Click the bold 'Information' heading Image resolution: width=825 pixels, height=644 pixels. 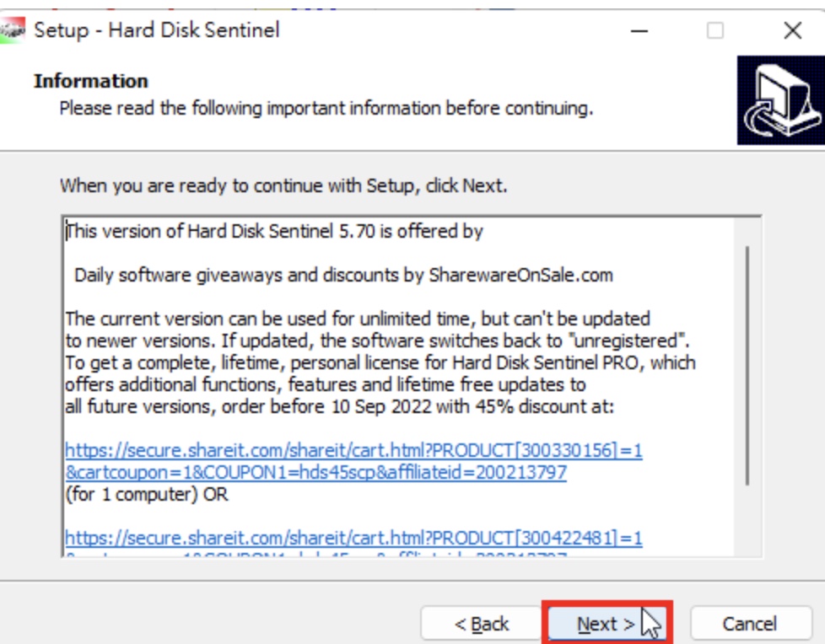pyautogui.click(x=91, y=81)
